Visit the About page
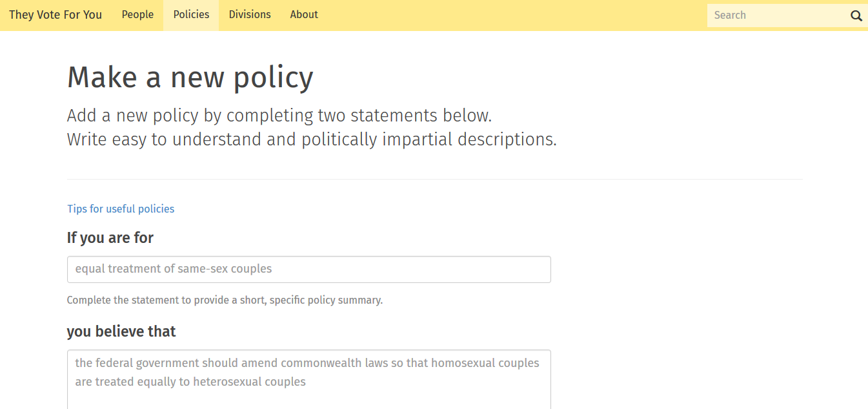868x409 pixels. (x=304, y=15)
